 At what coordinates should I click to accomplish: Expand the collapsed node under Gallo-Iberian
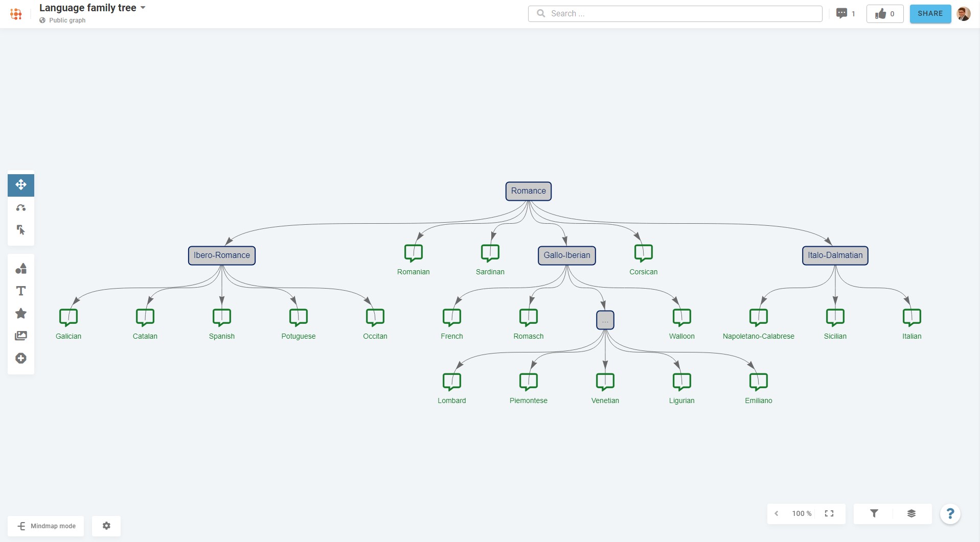coord(605,319)
